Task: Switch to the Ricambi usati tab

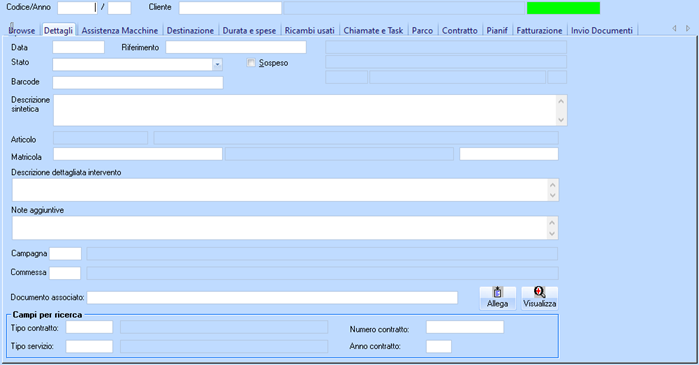Action: point(309,30)
